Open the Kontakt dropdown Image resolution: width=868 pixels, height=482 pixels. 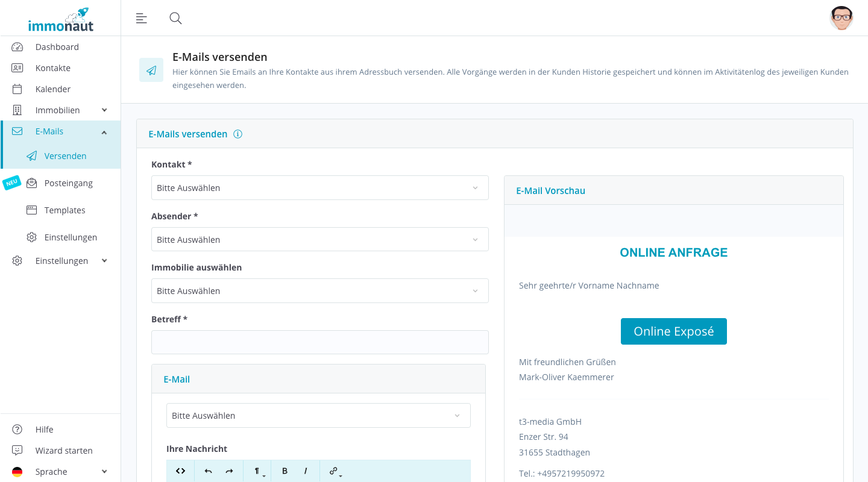pyautogui.click(x=319, y=188)
